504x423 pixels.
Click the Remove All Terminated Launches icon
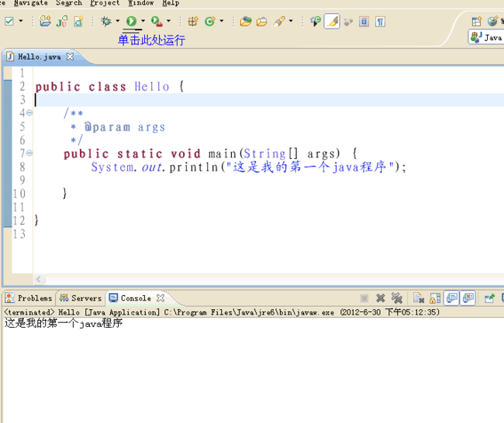[x=397, y=298]
